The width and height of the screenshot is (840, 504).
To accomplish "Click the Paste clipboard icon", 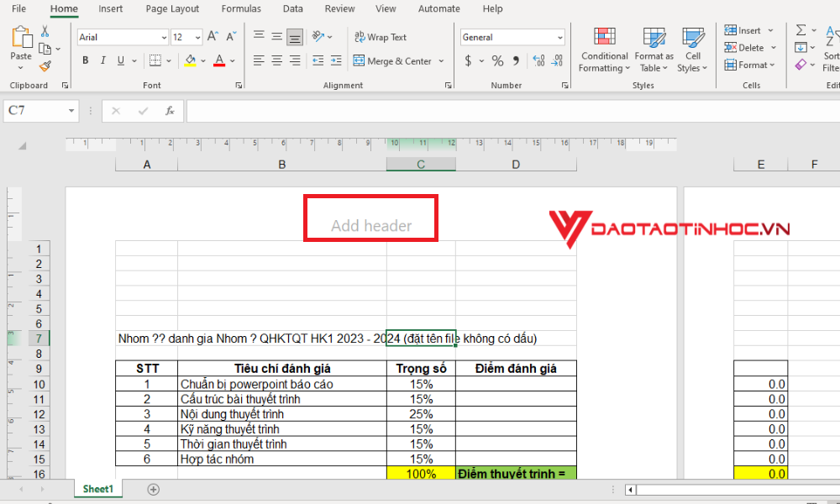I will click(x=21, y=38).
